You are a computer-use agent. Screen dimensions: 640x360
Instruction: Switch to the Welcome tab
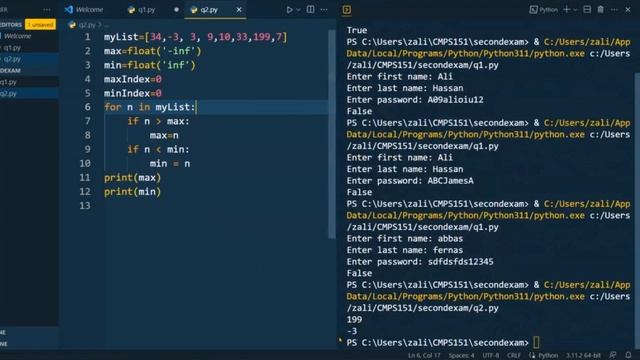84,9
